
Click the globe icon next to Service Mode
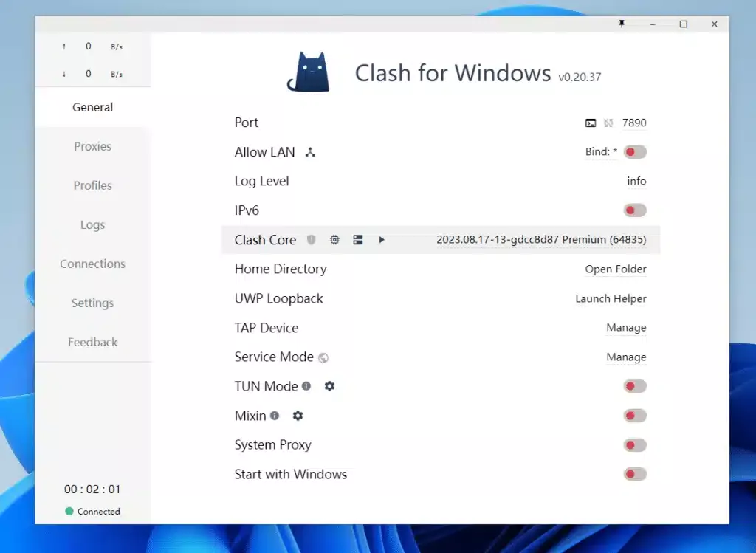323,357
